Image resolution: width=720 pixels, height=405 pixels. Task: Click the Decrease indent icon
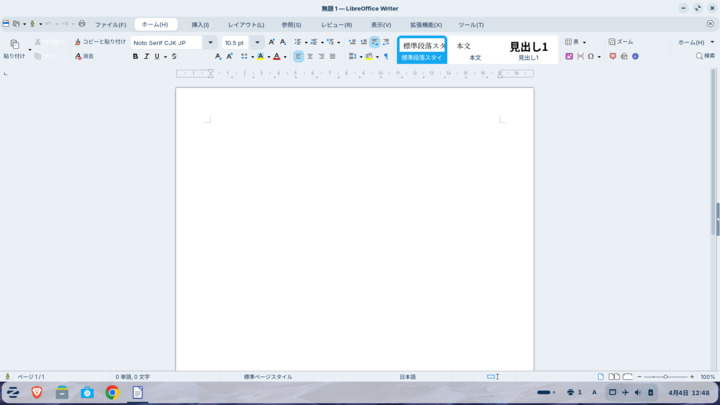[364, 42]
